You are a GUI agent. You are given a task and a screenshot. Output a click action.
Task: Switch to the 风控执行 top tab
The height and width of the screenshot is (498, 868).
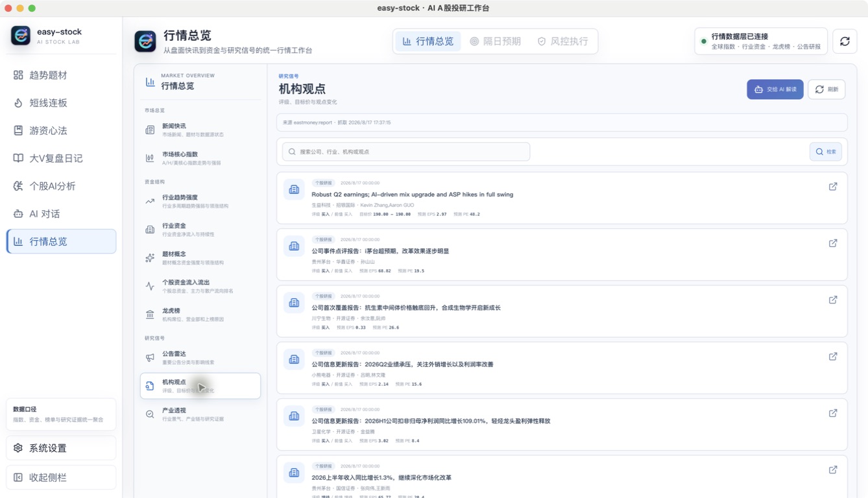[x=562, y=41]
